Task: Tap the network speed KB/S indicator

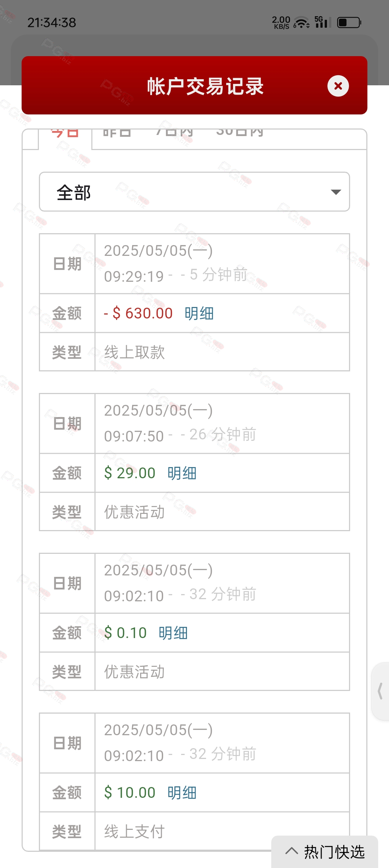Action: [281, 22]
